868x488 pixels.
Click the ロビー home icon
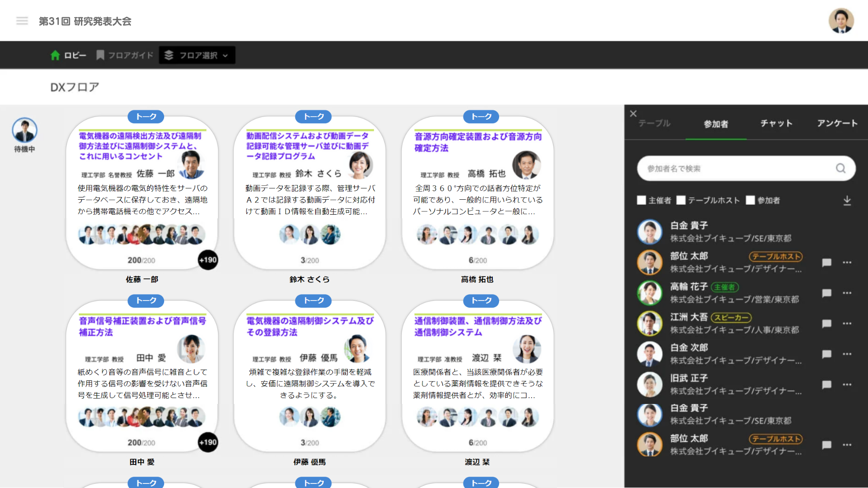pyautogui.click(x=55, y=55)
